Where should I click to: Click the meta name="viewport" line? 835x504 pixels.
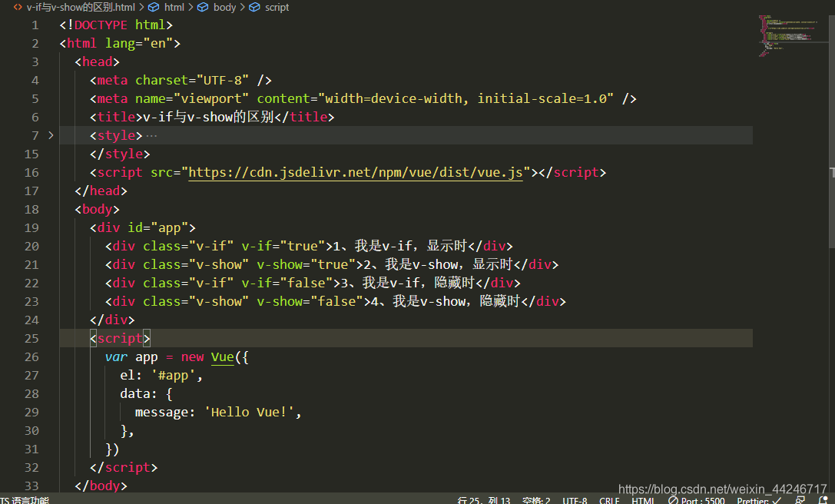click(363, 98)
